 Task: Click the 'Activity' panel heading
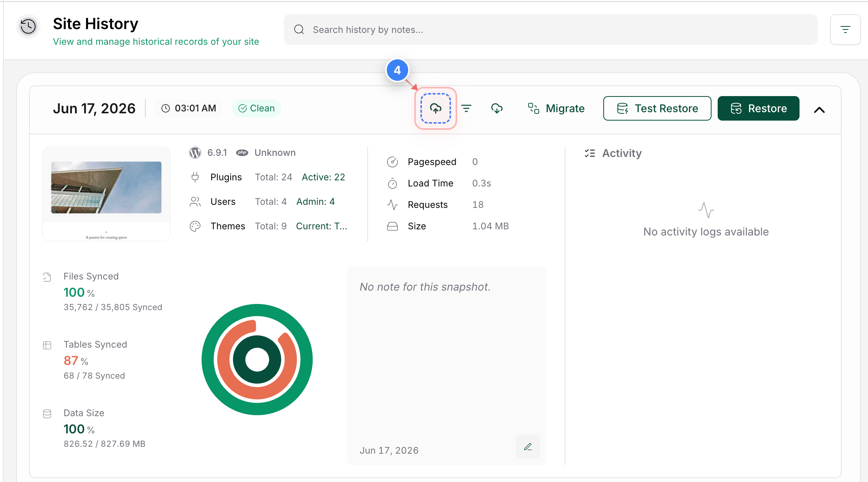[622, 153]
